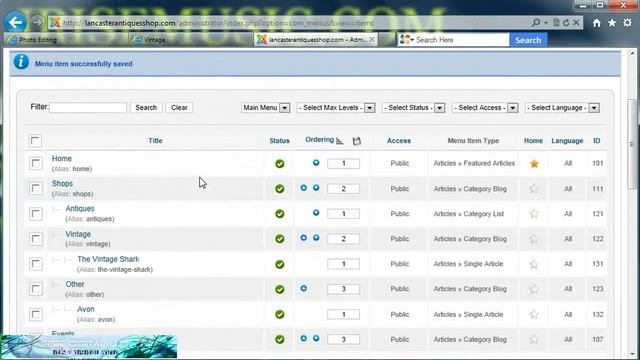
Task: Open the Select Status dropdown
Action: tap(413, 108)
